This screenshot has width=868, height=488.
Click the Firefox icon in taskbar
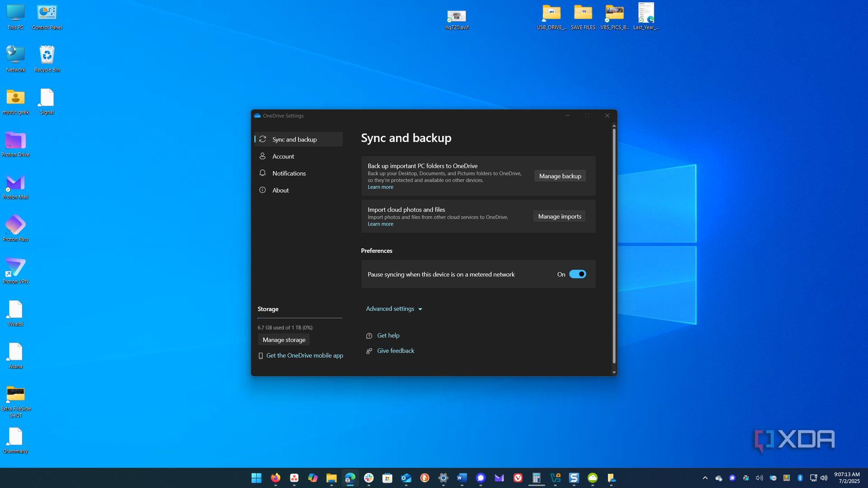click(x=276, y=477)
